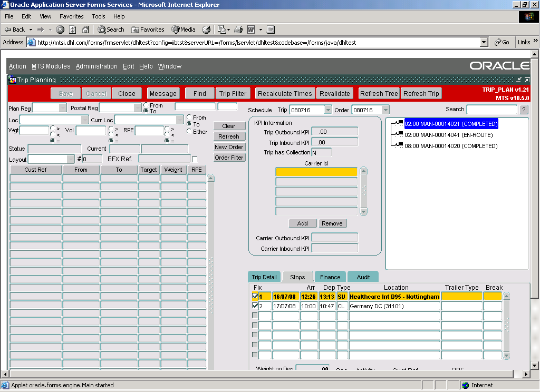The height and width of the screenshot is (392, 540).
Task: Select the To radio beside Postal Reg
Action: [146, 111]
